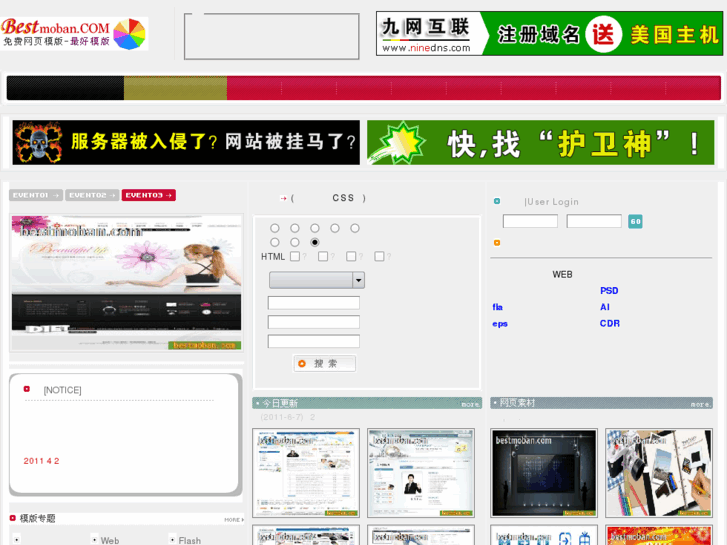Select the unchecked middle radio in the second row
The height and width of the screenshot is (545, 727).
(x=295, y=242)
